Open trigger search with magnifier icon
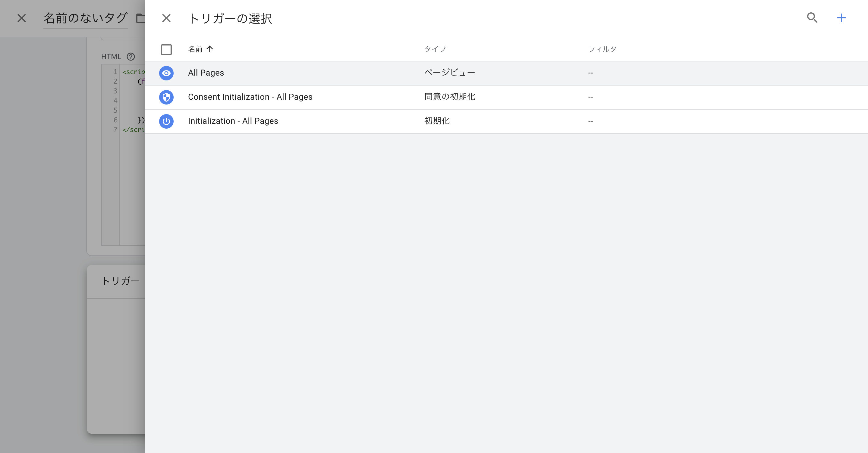 tap(812, 18)
